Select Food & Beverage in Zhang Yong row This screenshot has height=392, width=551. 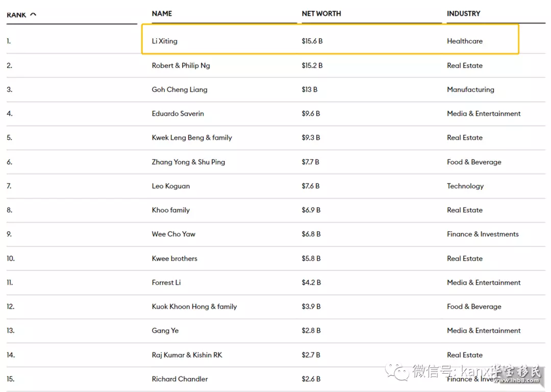(x=473, y=162)
